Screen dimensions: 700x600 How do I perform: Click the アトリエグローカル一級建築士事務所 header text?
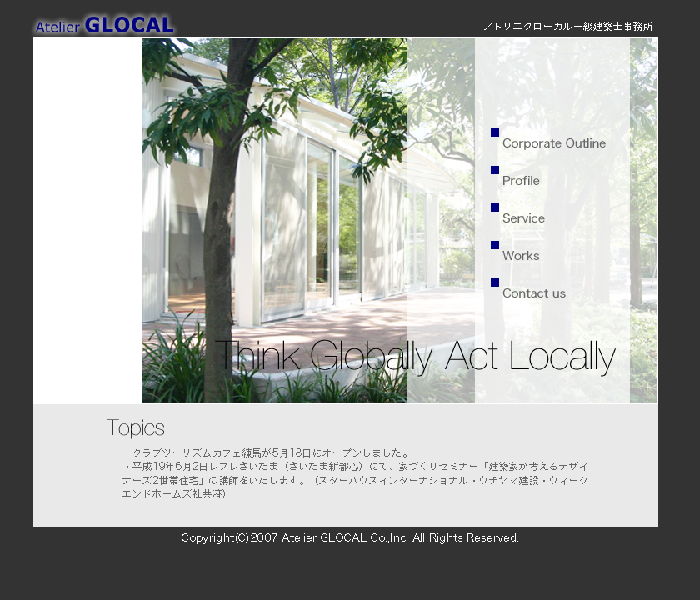click(x=567, y=27)
